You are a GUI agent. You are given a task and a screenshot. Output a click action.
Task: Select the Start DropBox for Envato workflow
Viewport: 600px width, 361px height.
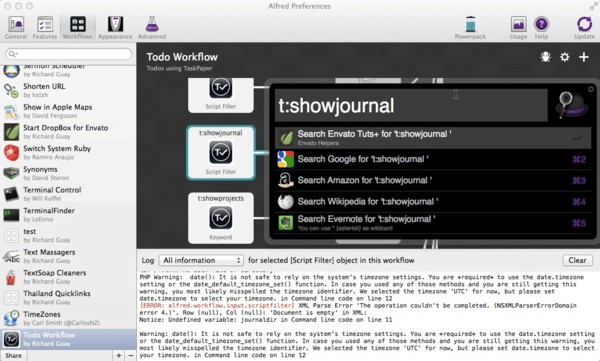(68, 132)
